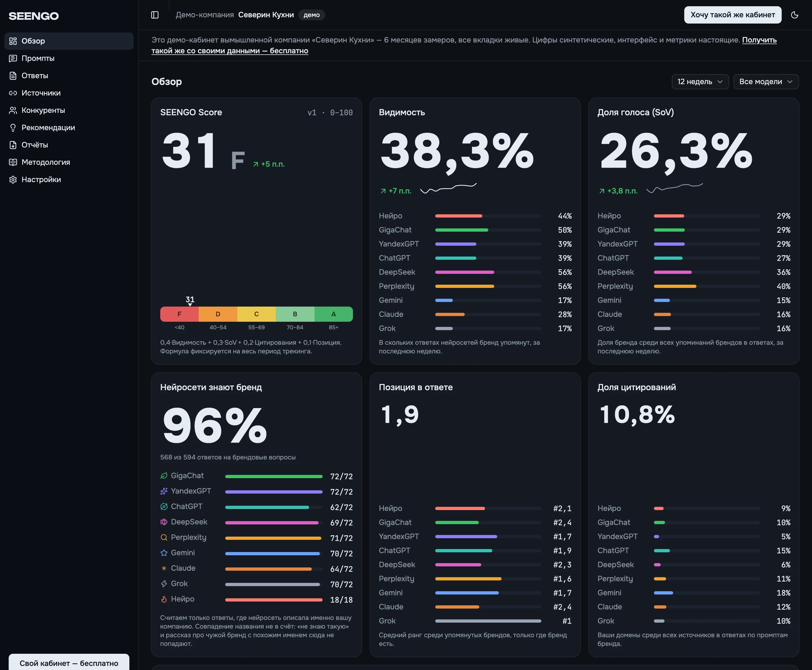Click the Доля голоса trend sparkline

[675, 188]
